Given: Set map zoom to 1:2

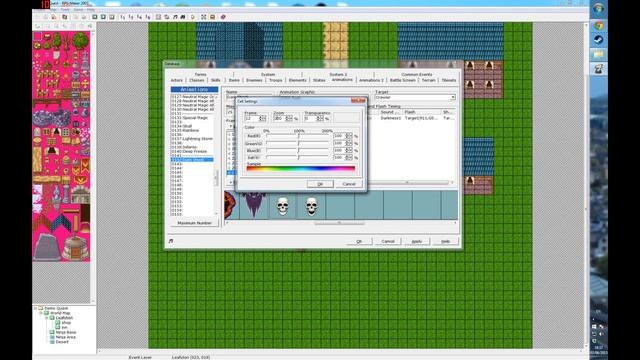Looking at the screenshot, I should [131, 17].
